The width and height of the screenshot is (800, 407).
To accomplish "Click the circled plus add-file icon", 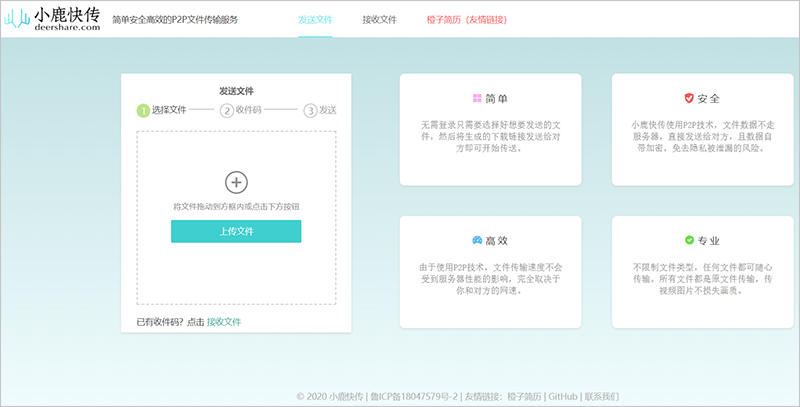I will (236, 182).
